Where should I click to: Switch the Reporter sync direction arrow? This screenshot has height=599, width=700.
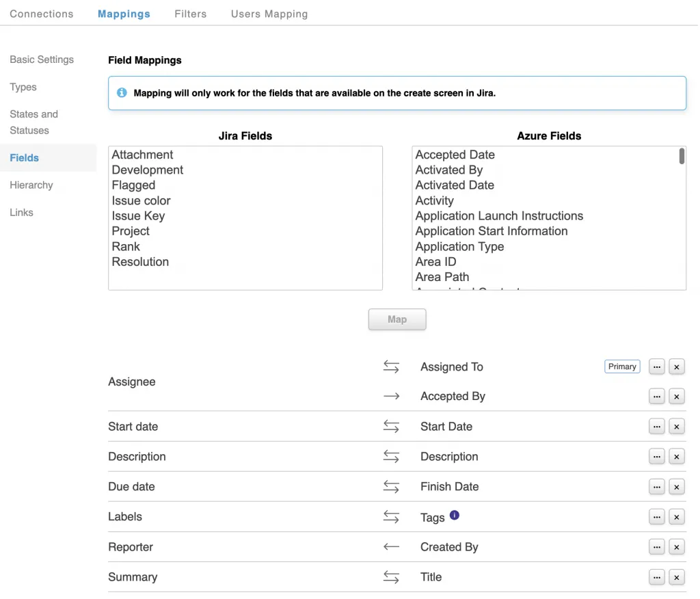point(391,547)
